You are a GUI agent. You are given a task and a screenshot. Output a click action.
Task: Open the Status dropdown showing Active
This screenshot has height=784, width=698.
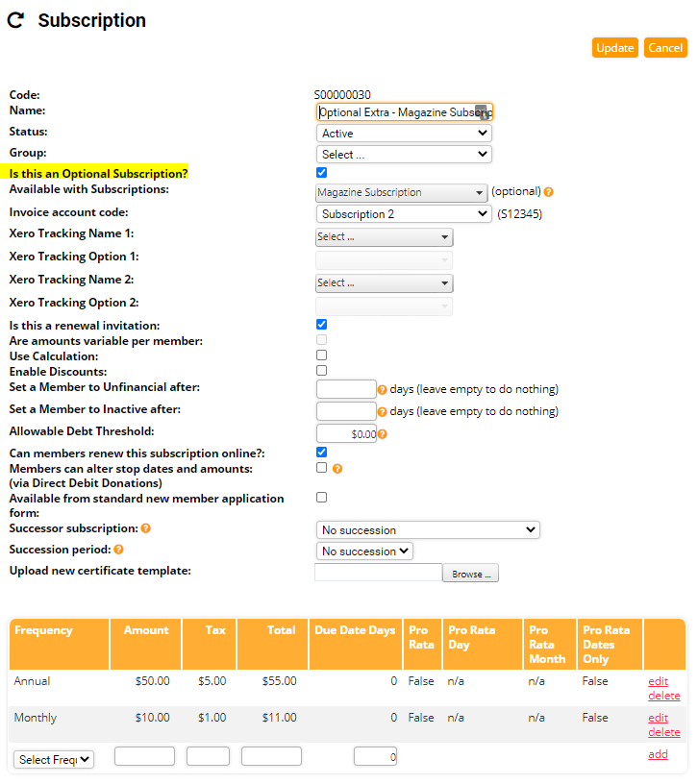click(404, 134)
